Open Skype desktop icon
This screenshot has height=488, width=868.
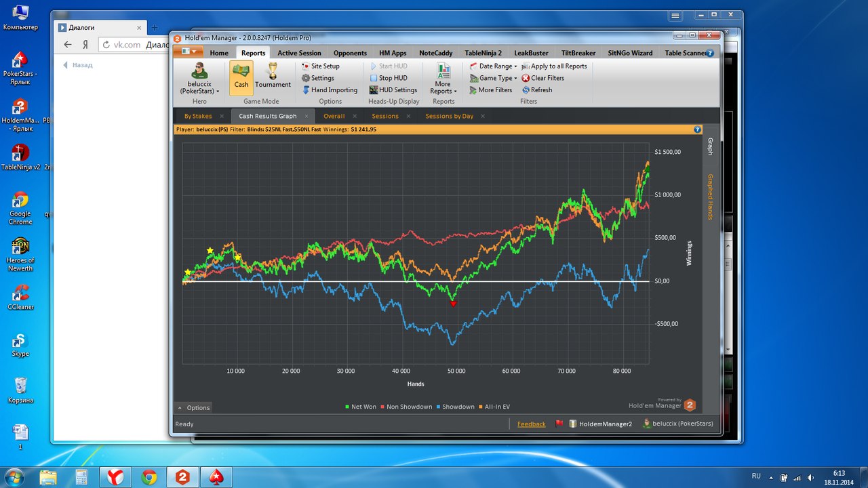tap(20, 344)
